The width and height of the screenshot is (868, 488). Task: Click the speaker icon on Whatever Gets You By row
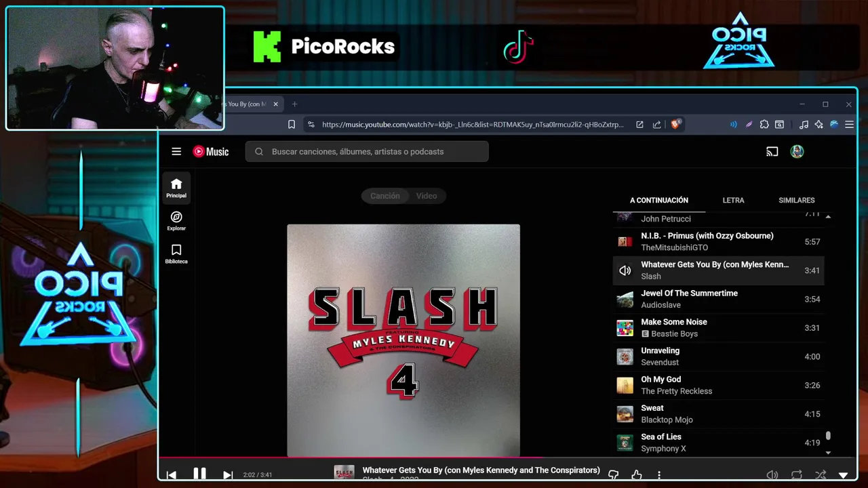pyautogui.click(x=625, y=270)
